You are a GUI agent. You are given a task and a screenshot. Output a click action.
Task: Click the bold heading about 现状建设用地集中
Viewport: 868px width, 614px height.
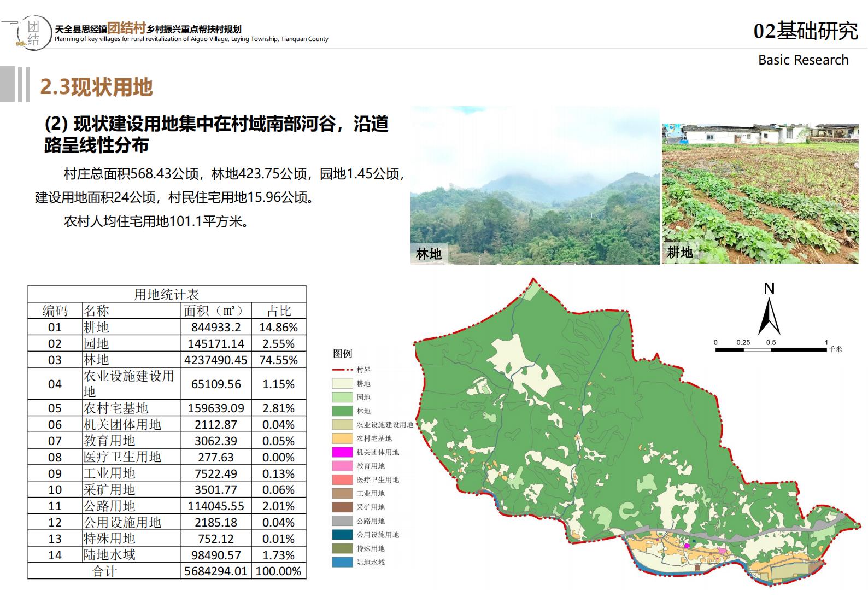(x=216, y=135)
